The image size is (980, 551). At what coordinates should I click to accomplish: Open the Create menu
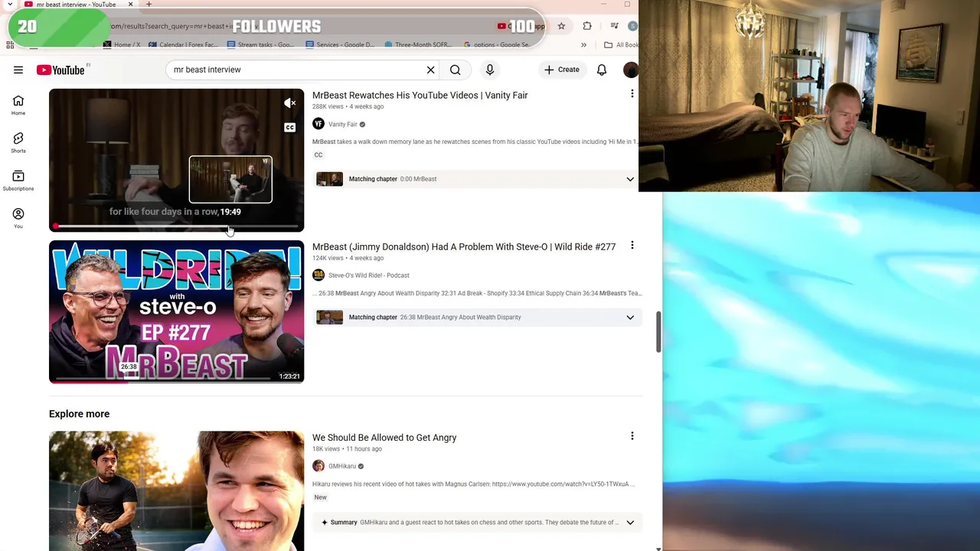(561, 70)
